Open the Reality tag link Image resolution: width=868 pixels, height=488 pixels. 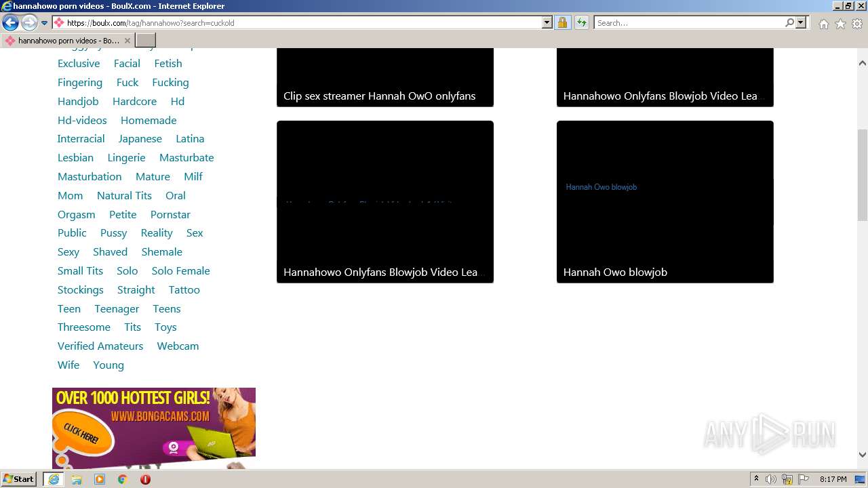(x=157, y=233)
